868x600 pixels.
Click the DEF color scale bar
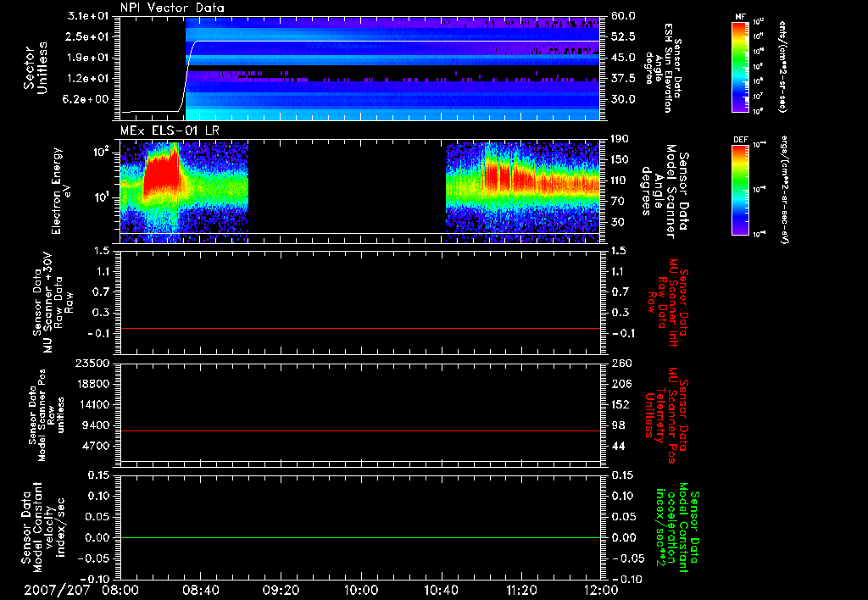tap(741, 190)
